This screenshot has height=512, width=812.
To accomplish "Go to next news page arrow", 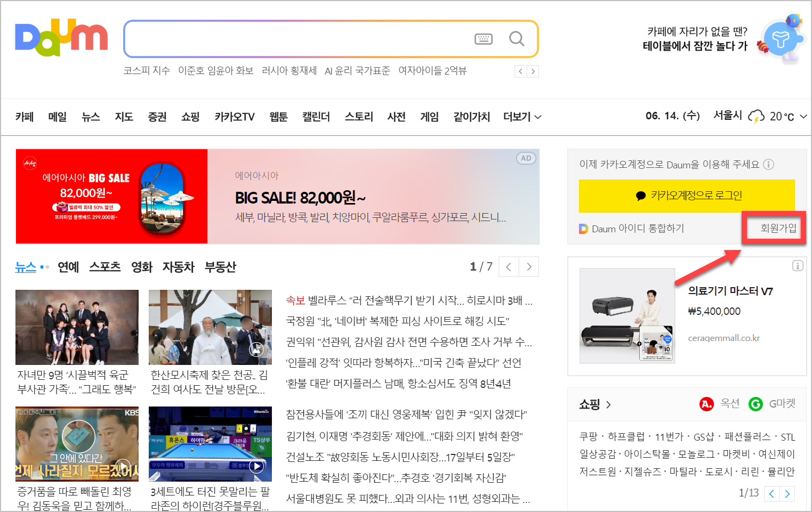I will point(529,267).
